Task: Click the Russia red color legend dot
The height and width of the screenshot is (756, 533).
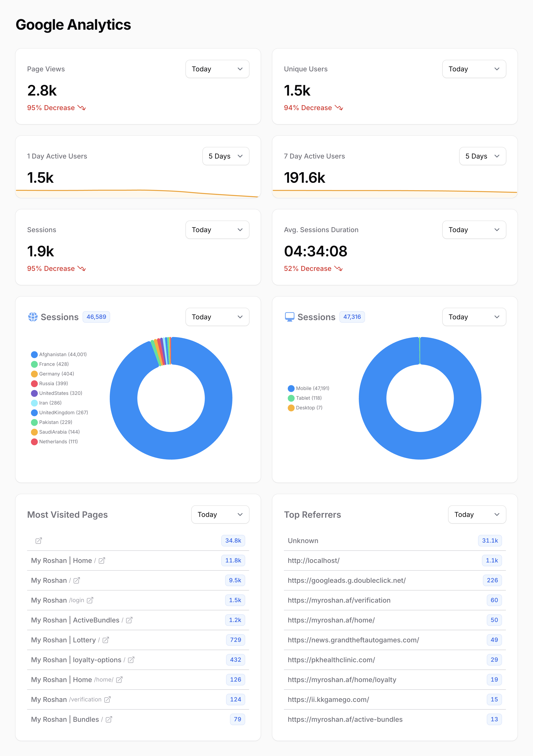Action: point(34,384)
